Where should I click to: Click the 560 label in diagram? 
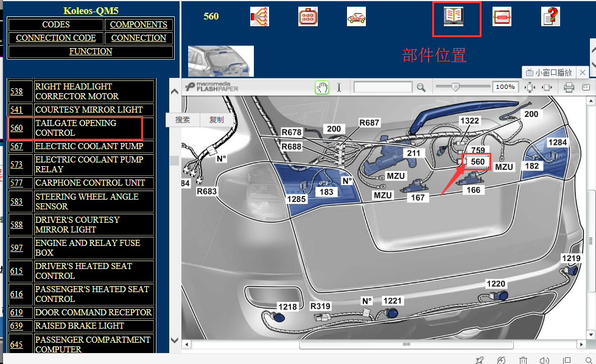tap(477, 161)
